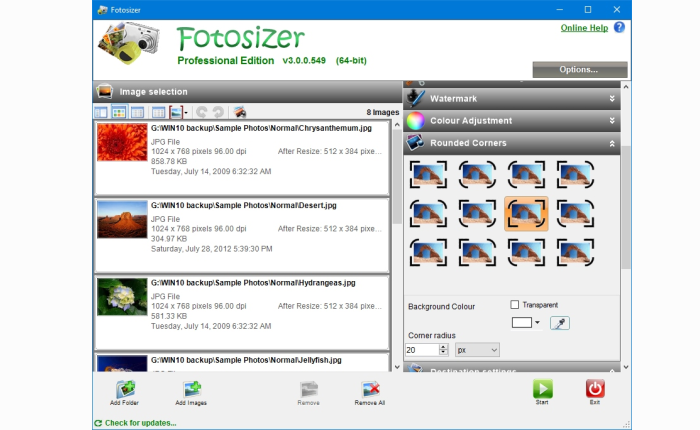Image resolution: width=700 pixels, height=430 pixels.
Task: Select the Chrysanthemum.jpg thumbnail
Action: tap(122, 142)
